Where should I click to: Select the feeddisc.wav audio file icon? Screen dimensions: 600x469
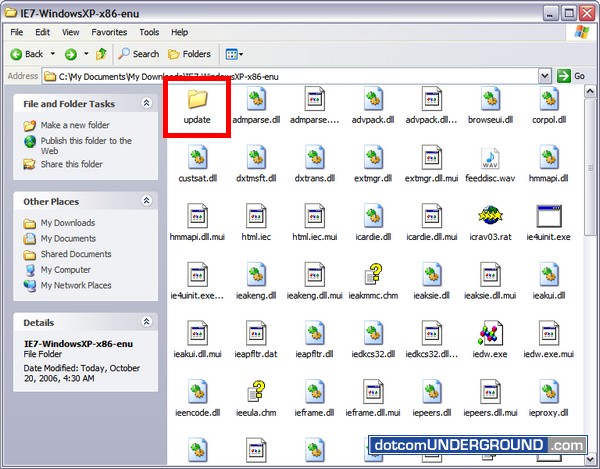click(x=490, y=158)
